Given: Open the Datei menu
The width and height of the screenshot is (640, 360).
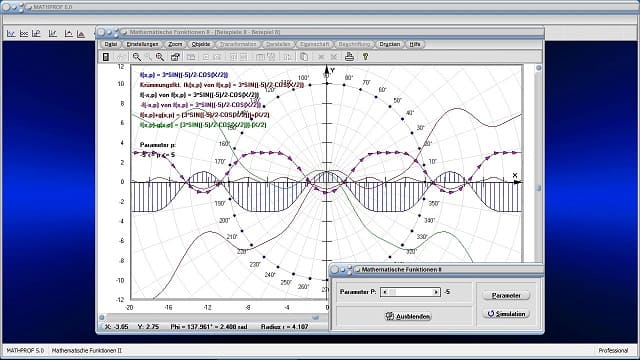Looking at the screenshot, I should click(x=111, y=44).
